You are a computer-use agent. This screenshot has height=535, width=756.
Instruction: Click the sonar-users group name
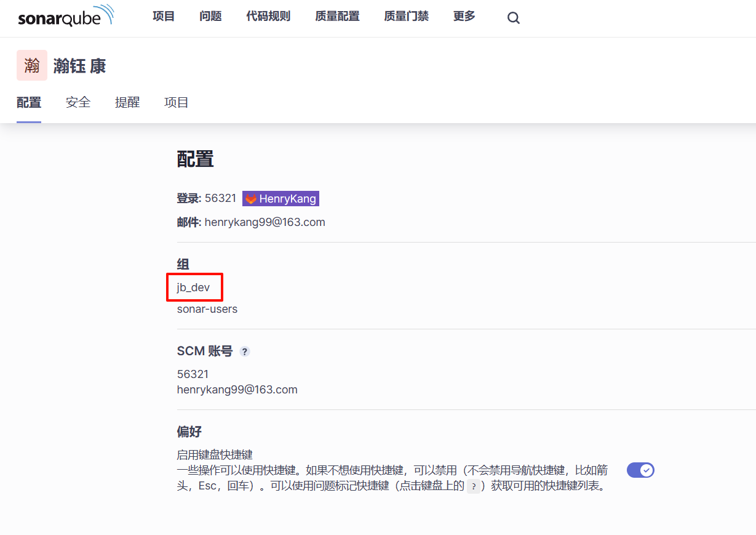pos(207,309)
